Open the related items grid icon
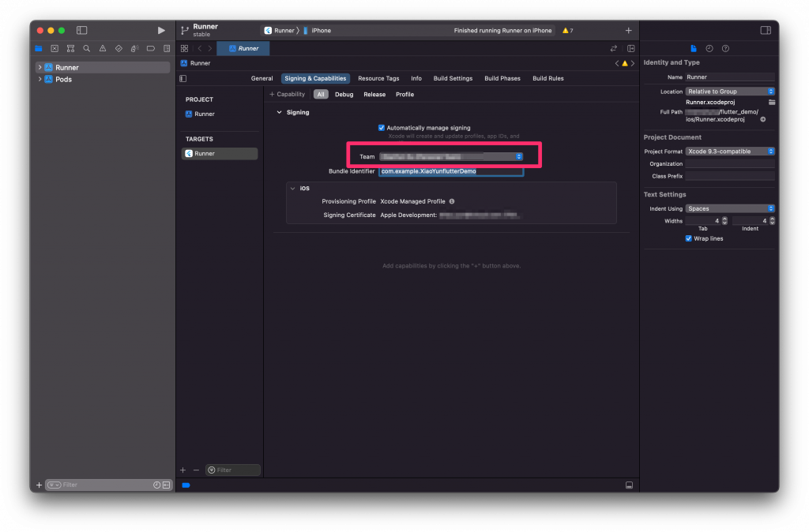 tap(184, 48)
